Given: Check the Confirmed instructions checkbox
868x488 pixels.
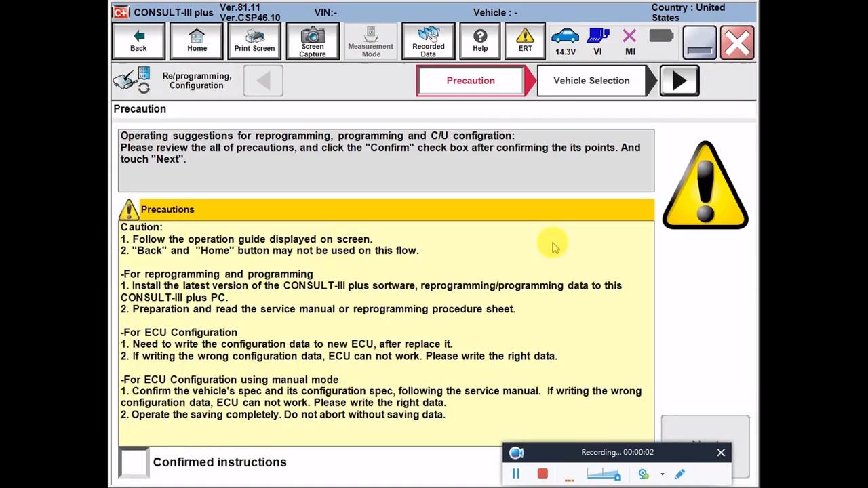Looking at the screenshot, I should pos(134,462).
